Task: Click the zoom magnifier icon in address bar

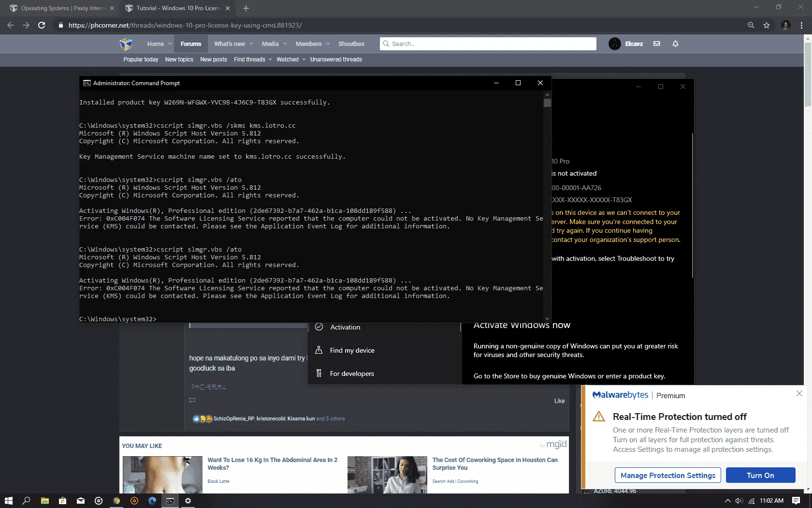Action: 751,25
